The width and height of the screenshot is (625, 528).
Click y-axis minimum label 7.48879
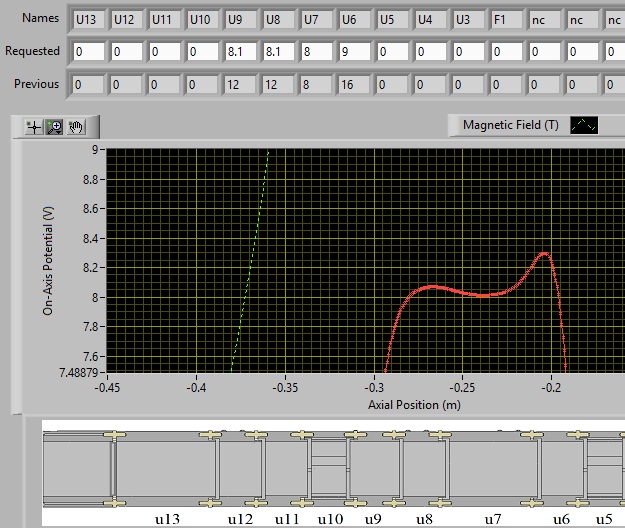[x=79, y=373]
